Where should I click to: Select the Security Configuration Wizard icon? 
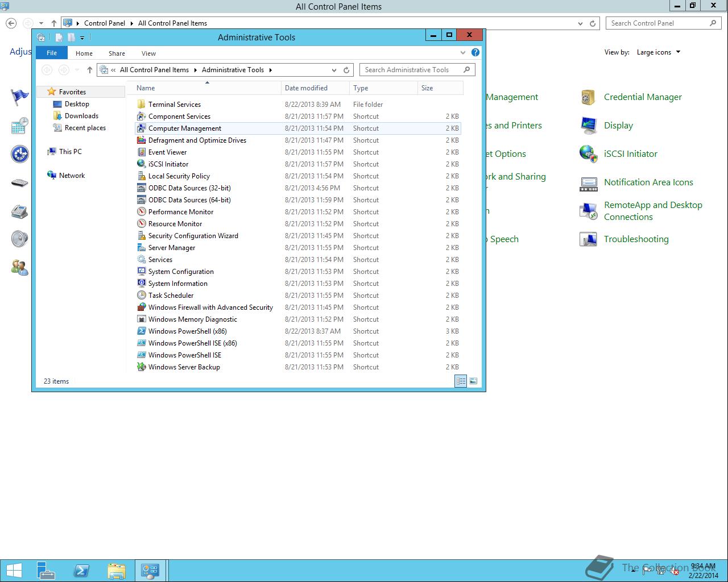(141, 236)
